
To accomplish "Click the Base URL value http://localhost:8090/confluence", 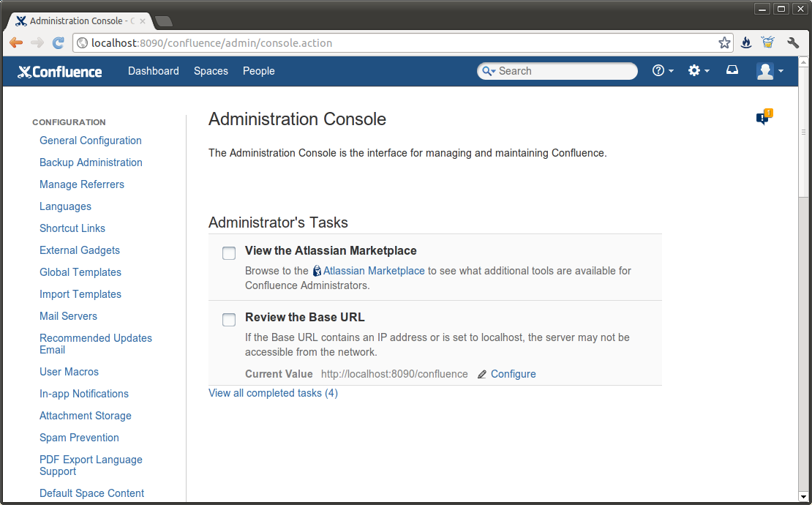I will coord(394,374).
